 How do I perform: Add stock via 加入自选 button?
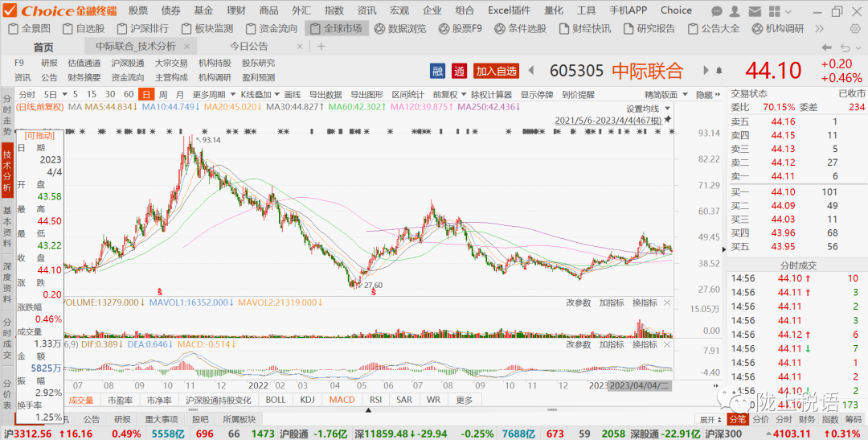click(497, 70)
